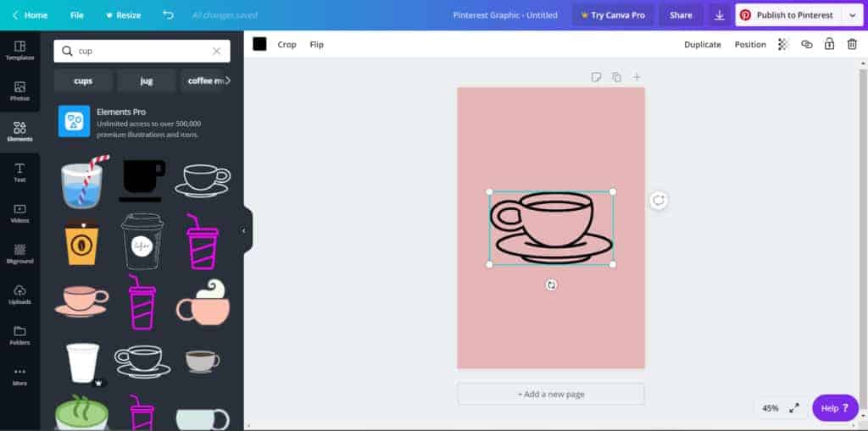Select the coffee mug suggestion chip
Viewport: 868px width, 431px height.
point(205,80)
